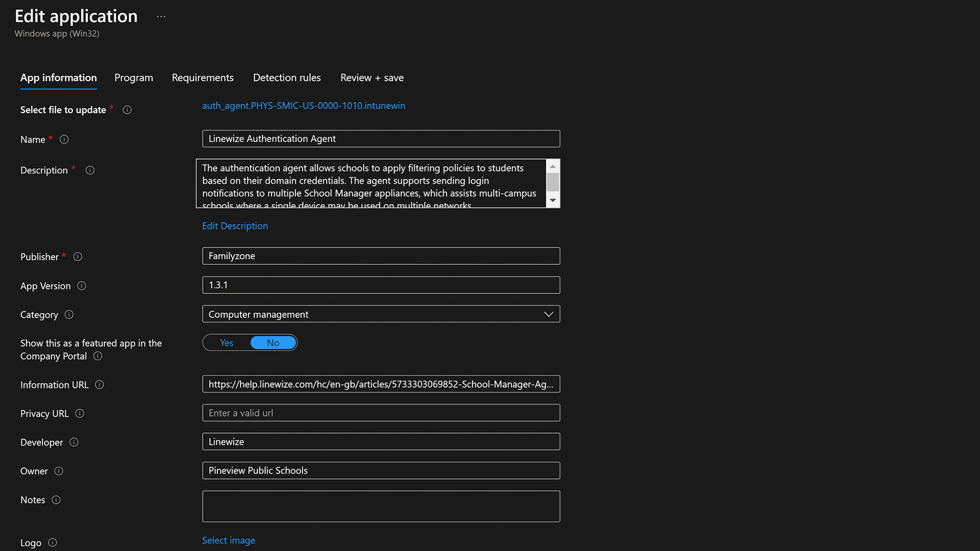
Task: Open the Requirements tab
Action: click(x=203, y=78)
